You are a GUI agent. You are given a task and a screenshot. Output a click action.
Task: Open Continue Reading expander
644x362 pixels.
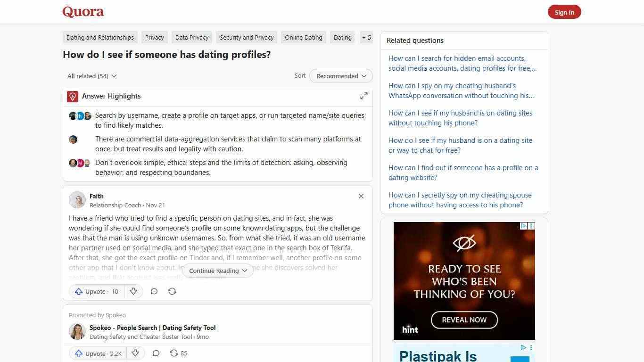[x=217, y=271]
